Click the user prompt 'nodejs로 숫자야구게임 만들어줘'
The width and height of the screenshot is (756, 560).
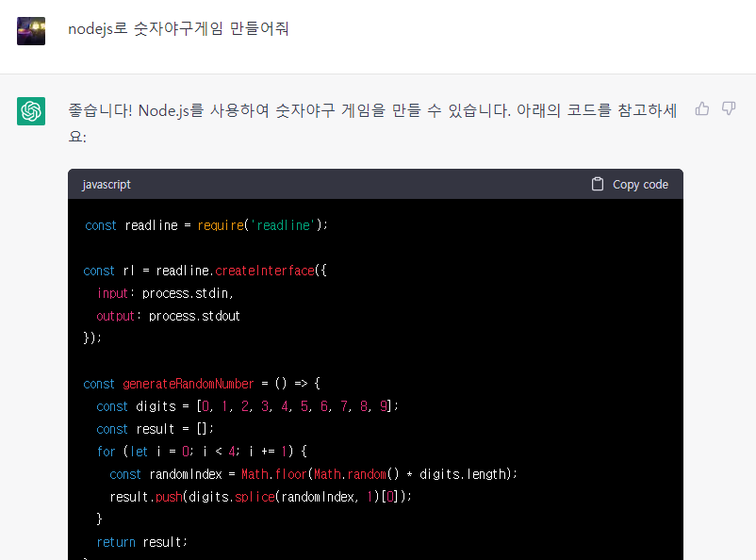(x=178, y=28)
